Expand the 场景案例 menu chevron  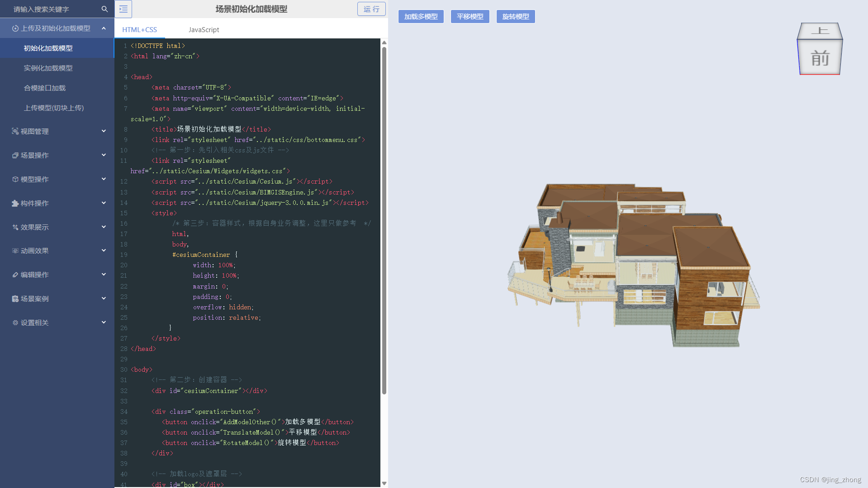click(104, 298)
